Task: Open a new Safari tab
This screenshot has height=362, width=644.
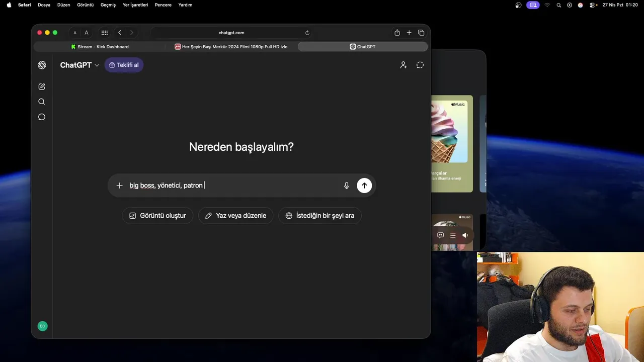Action: (409, 33)
